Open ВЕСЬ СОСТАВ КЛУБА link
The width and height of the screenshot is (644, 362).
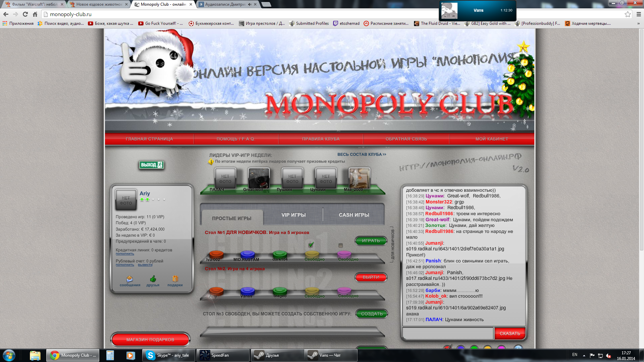(362, 155)
